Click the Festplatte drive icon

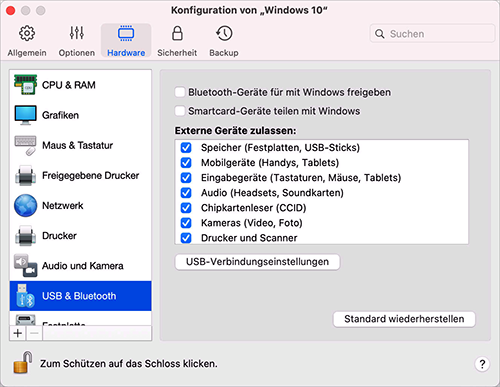pos(25,320)
